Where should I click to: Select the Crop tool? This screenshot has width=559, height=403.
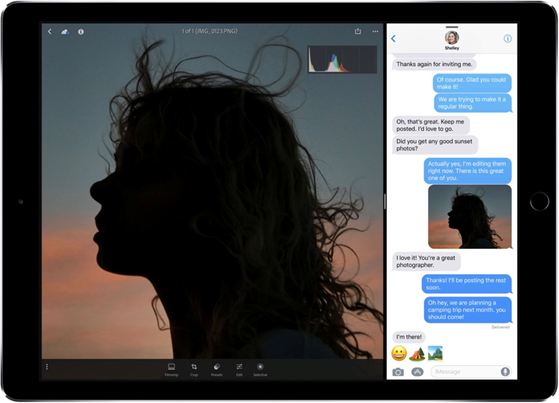(194, 369)
